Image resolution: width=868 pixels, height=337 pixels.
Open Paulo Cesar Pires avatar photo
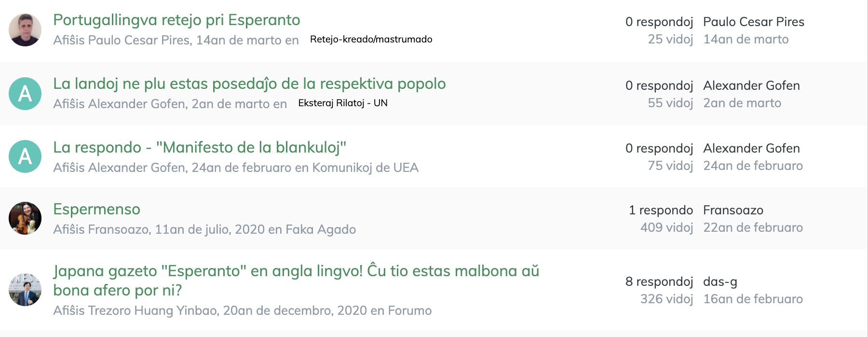tap(25, 30)
